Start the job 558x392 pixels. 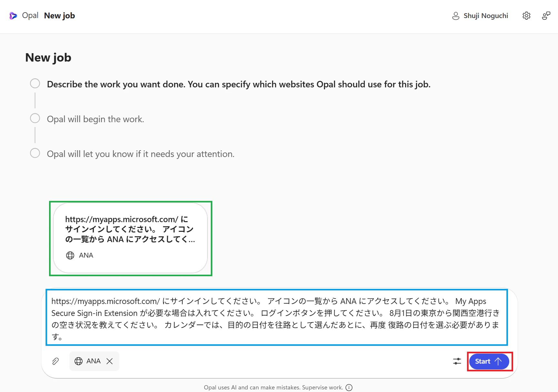tap(489, 361)
